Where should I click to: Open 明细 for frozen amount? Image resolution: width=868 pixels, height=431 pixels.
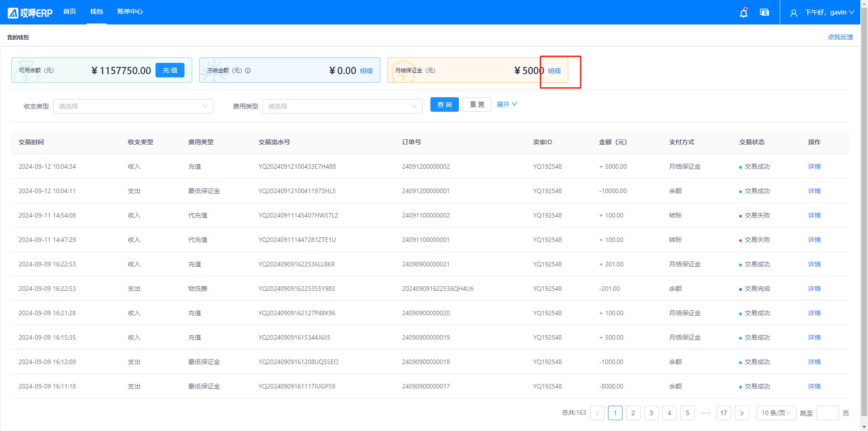coord(366,71)
